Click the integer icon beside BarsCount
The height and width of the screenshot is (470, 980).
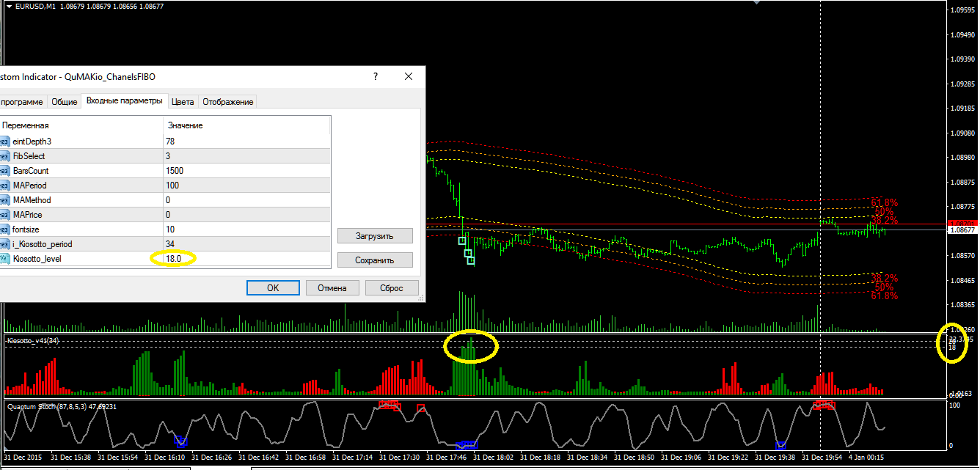(x=5, y=171)
